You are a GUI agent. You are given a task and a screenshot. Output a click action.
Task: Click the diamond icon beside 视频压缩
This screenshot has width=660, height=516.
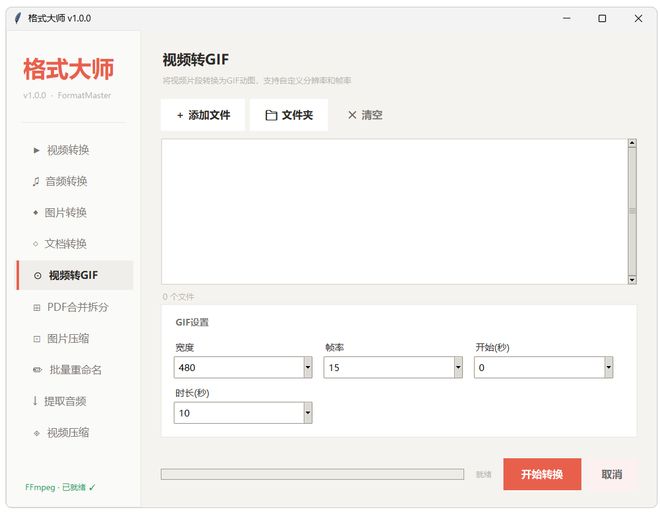[x=37, y=433]
